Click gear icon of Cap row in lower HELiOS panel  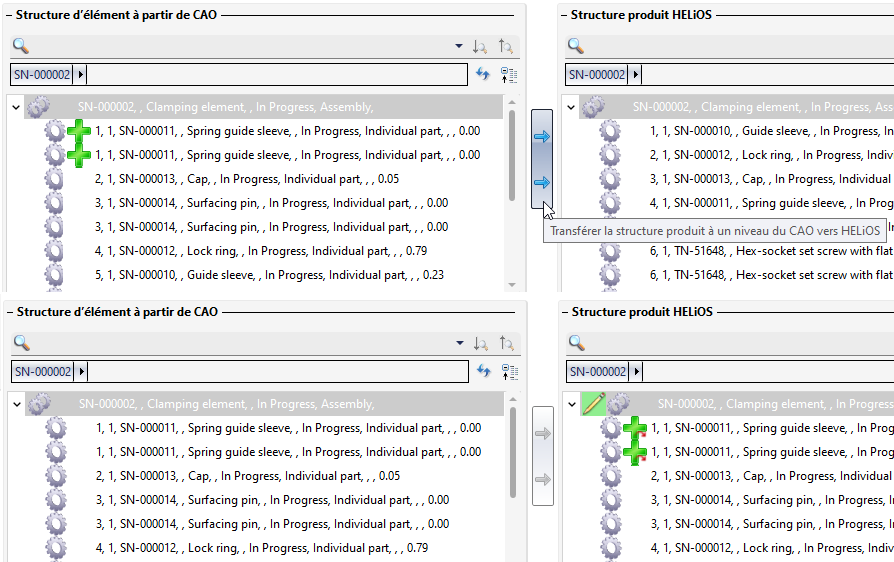point(611,476)
